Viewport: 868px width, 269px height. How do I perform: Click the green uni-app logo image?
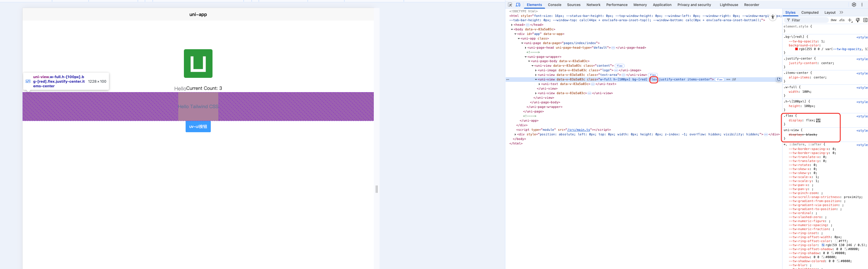198,63
